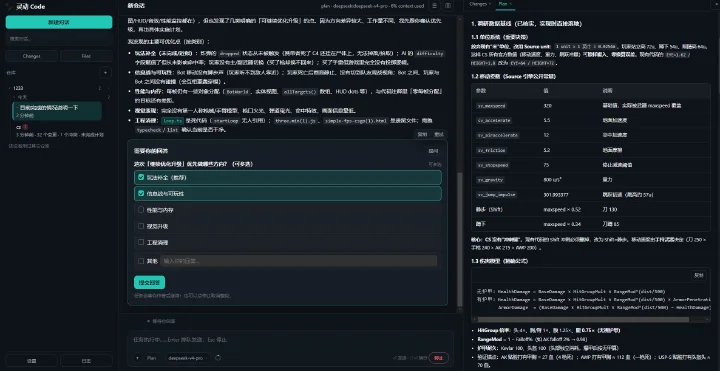This screenshot has height=371, width=720.
Task: Click the chat panel vertical scrollbar
Action: [460, 239]
